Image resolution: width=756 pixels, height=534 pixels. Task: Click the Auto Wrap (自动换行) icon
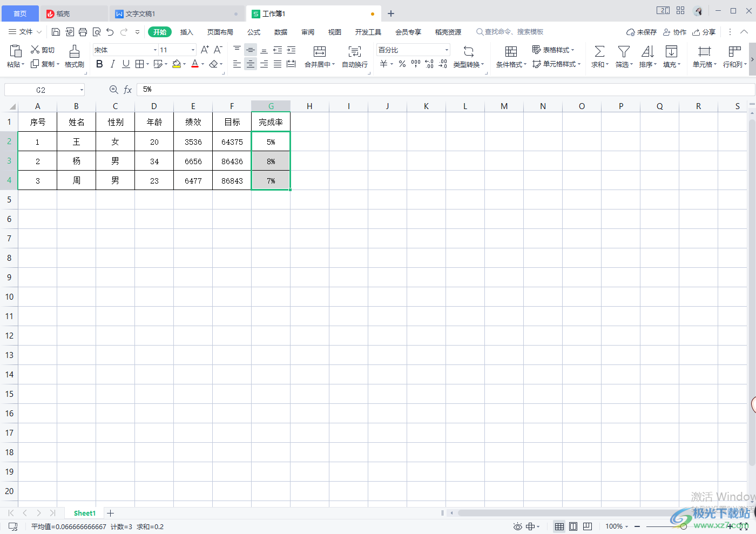[355, 57]
